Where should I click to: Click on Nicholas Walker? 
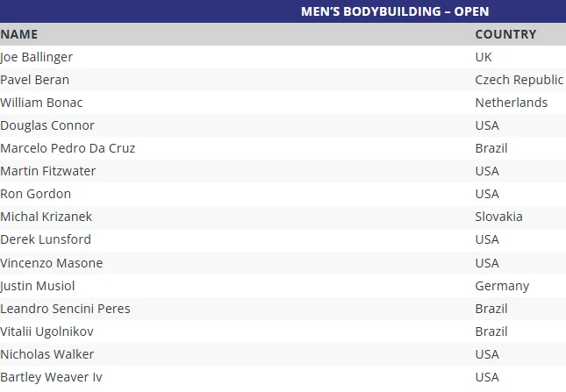(47, 354)
